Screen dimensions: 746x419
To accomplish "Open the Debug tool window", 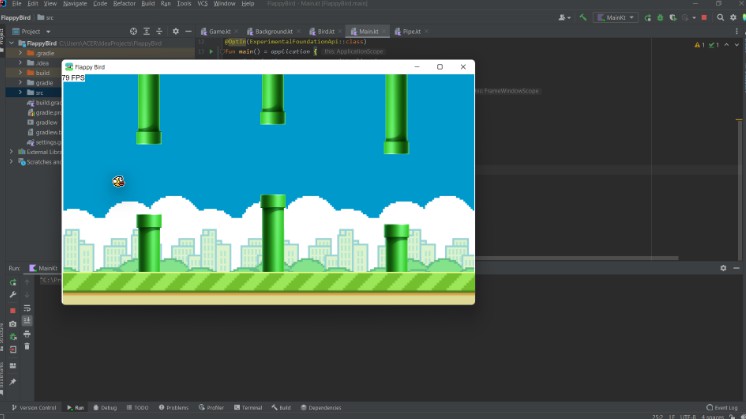I will (x=105, y=408).
